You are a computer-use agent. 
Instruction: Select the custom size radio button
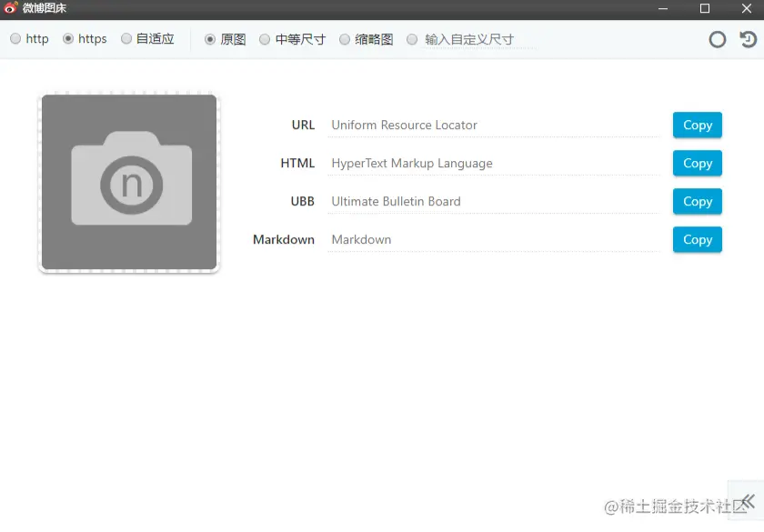[412, 39]
